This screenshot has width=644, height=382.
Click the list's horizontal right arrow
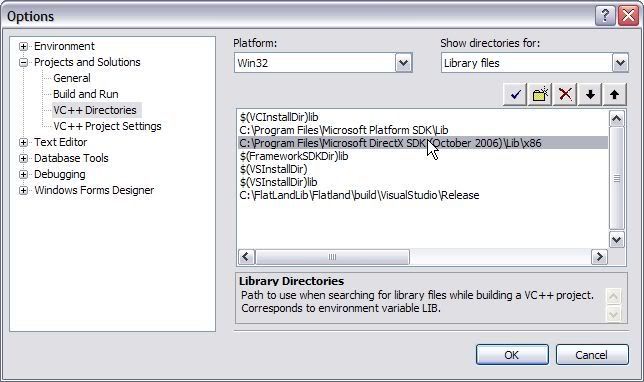(599, 257)
